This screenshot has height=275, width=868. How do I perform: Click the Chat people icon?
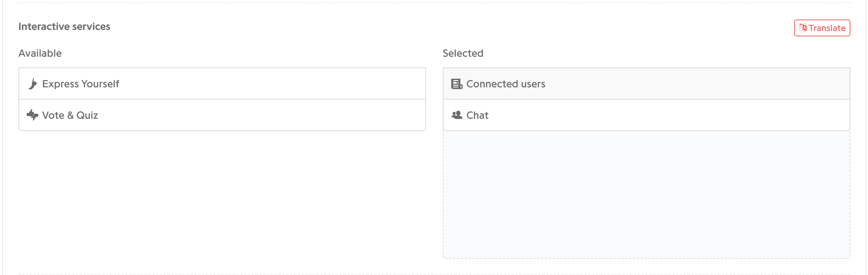[x=457, y=115]
